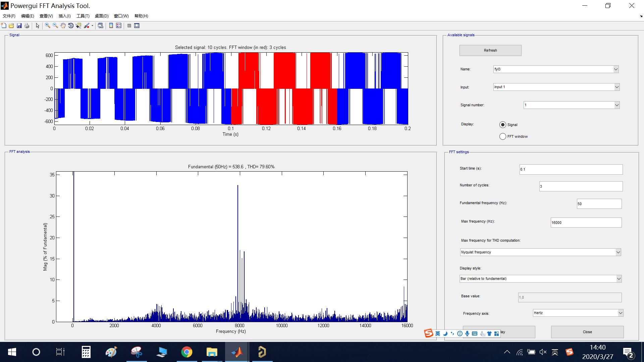Click the Close button in FFT settings

[587, 332]
